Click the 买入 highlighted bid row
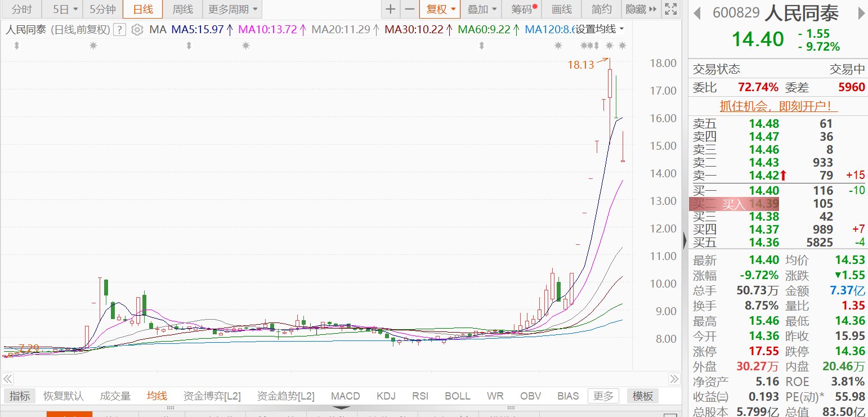Viewport: 868px width, 417px height. tap(734, 204)
